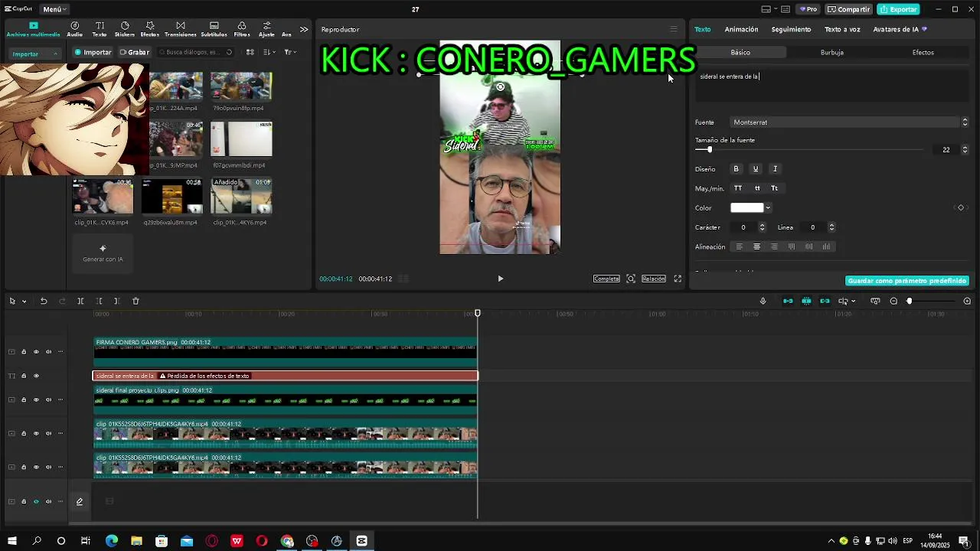Click the undo arrow in timeline toolbar
This screenshot has height=551, width=980.
click(x=44, y=301)
